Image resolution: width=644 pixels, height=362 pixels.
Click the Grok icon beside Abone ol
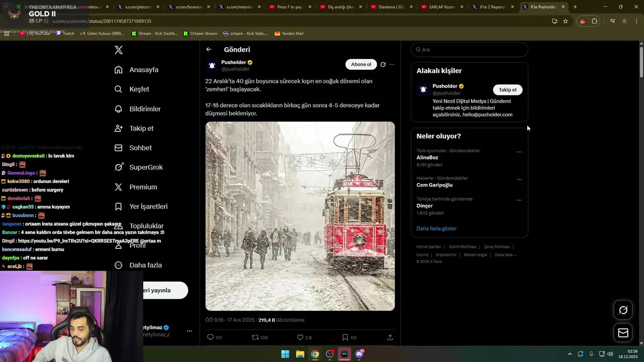click(383, 64)
